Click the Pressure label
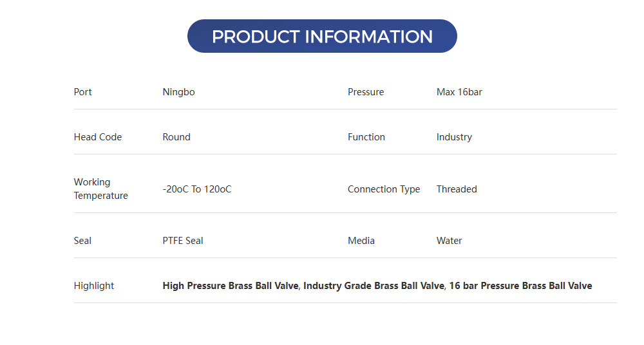Image resolution: width=644 pixels, height=345 pixels. click(x=366, y=92)
